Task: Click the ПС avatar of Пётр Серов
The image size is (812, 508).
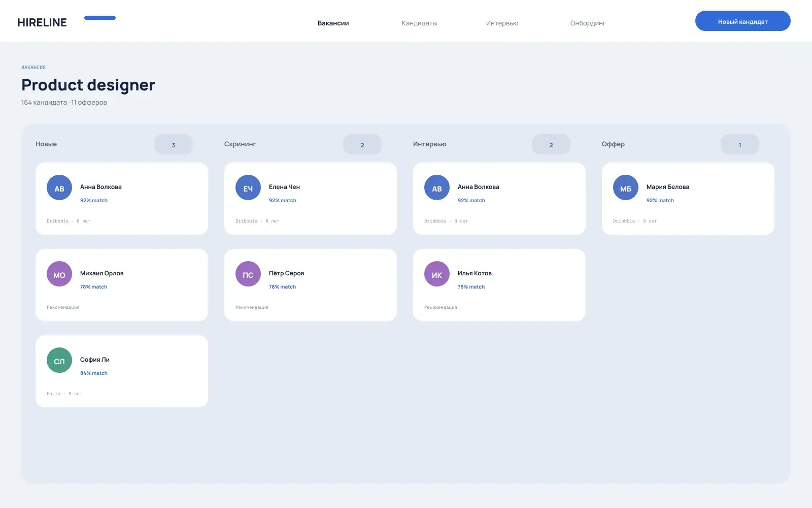Action: (248, 274)
